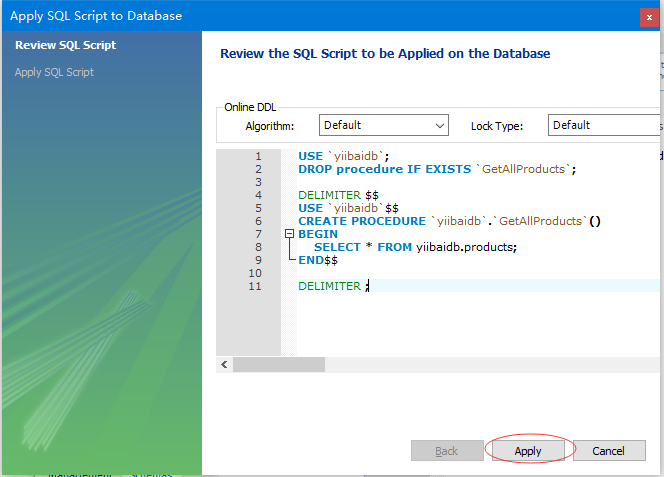The image size is (664, 477).
Task: Open the Algorithm dropdown
Action: click(x=384, y=125)
